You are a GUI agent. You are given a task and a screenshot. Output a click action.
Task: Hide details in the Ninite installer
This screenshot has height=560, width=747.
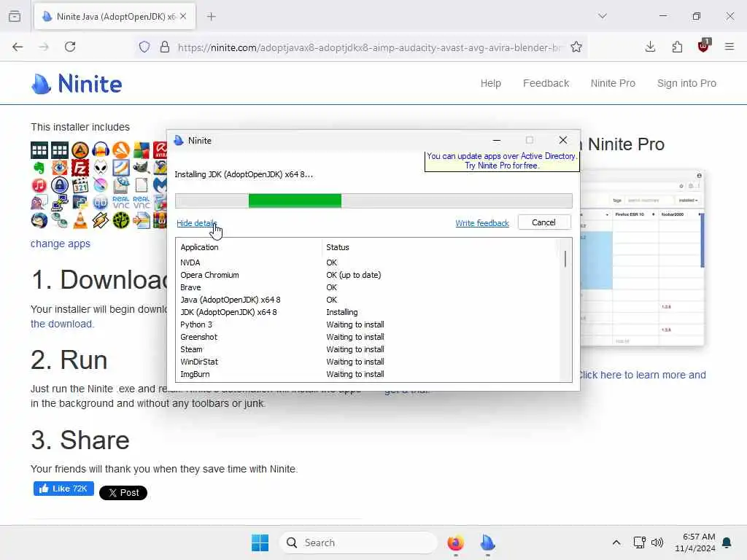(197, 223)
